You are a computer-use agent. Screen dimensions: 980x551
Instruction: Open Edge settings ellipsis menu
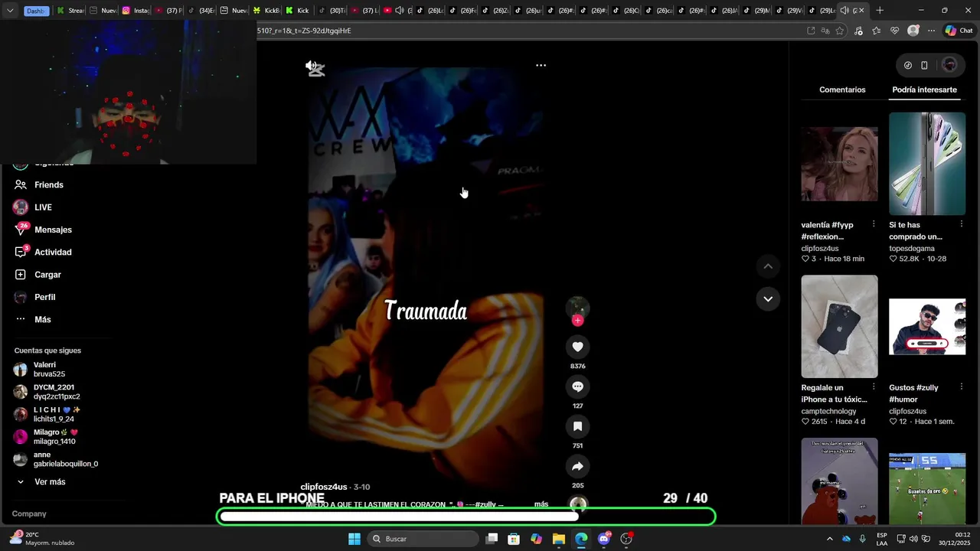(x=931, y=31)
